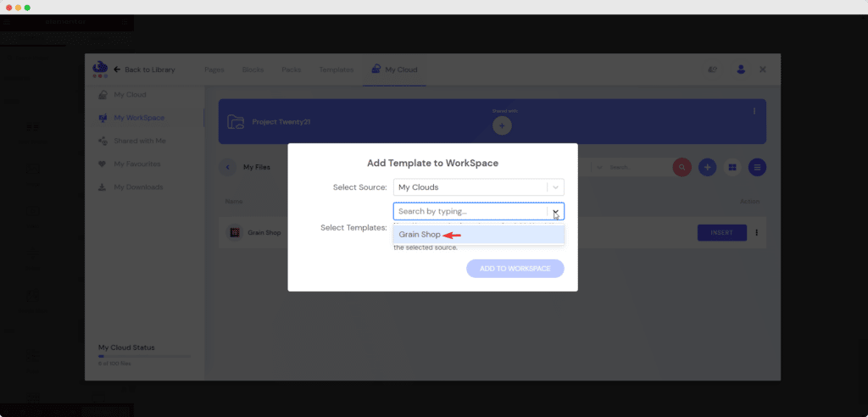Click the Shared with plus button
Screen dimensions: 868x417
[502, 125]
